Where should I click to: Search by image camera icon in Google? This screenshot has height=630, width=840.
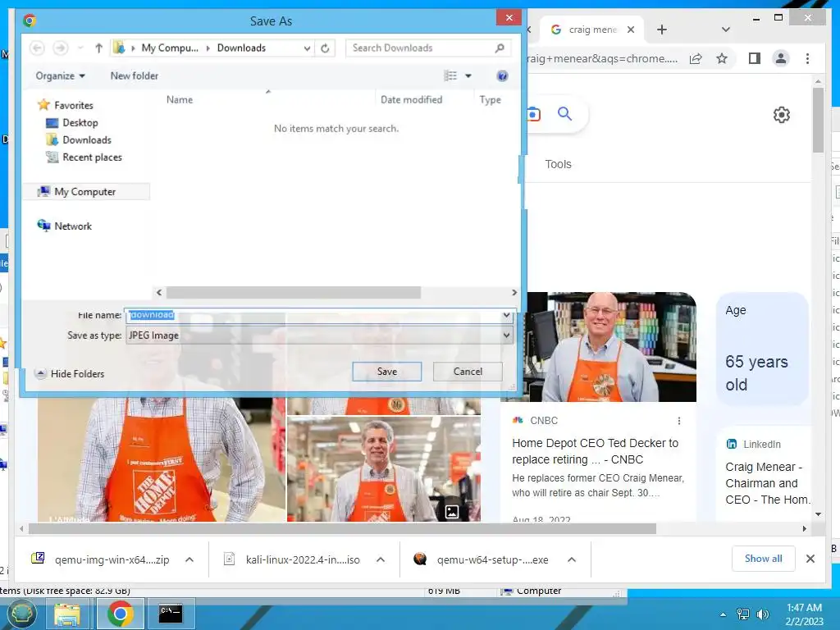(x=533, y=114)
